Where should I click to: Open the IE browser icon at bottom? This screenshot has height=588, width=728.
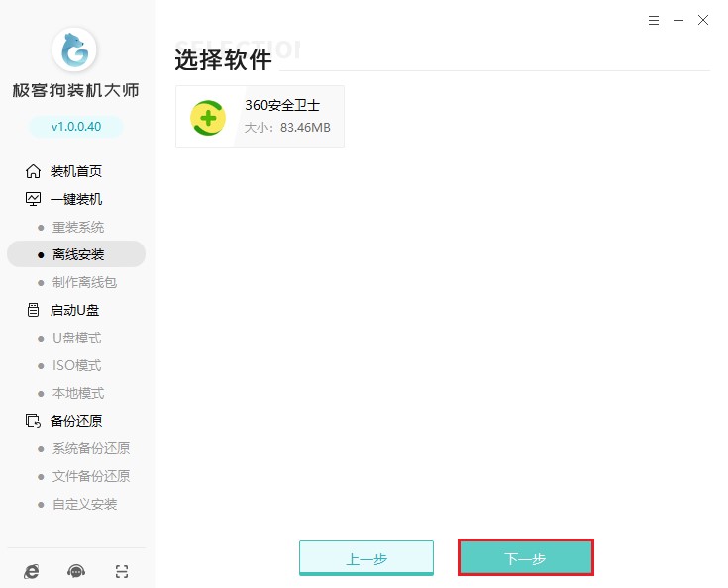tap(32, 571)
